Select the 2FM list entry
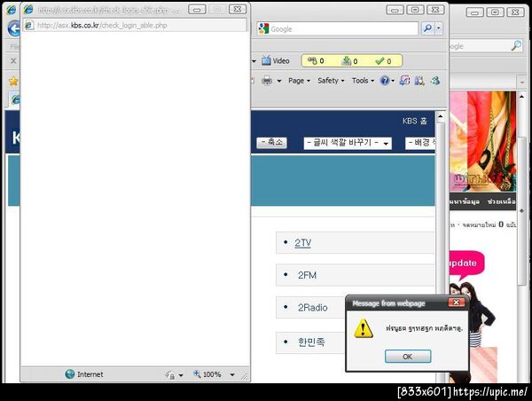 (x=307, y=275)
